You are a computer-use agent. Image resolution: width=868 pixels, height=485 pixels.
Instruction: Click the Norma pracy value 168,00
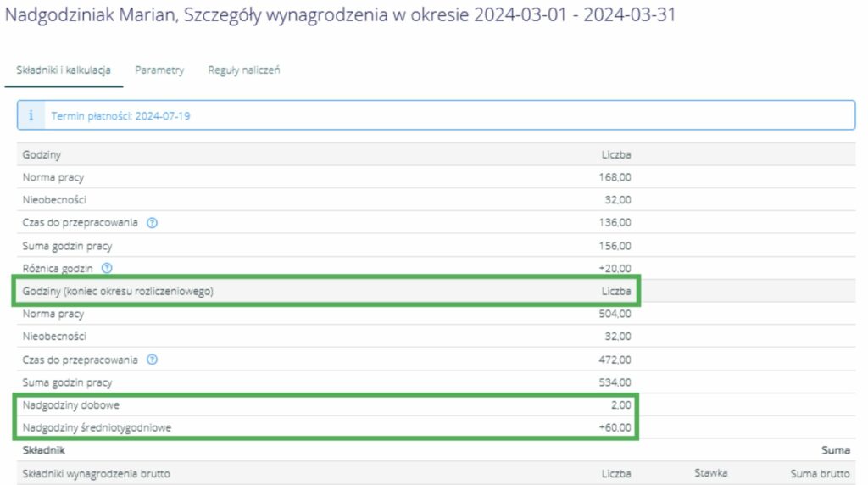pyautogui.click(x=615, y=177)
